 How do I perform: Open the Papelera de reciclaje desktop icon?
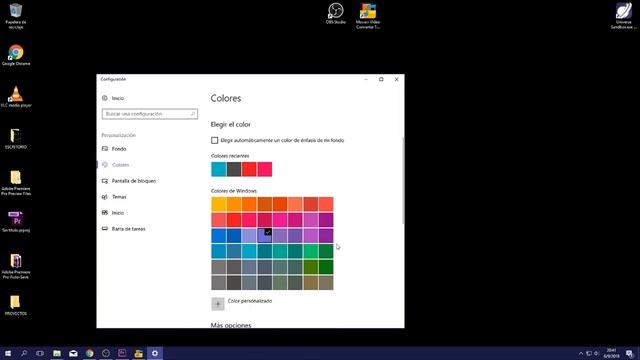[16, 16]
